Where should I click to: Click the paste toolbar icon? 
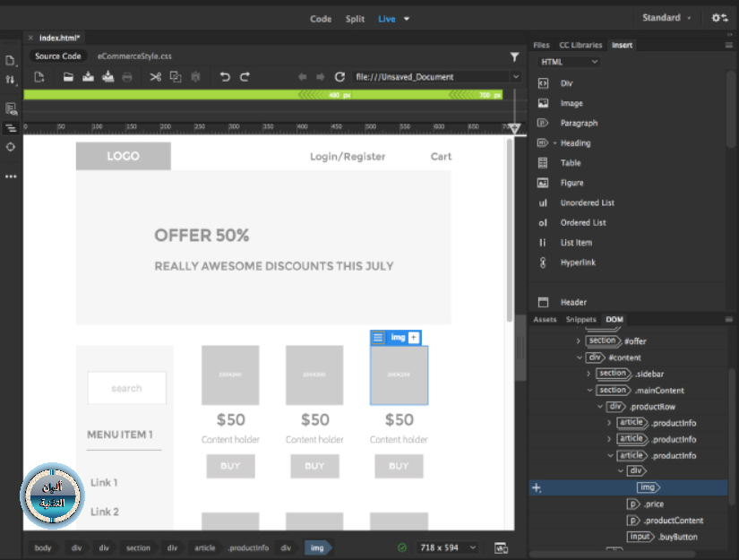(x=195, y=77)
